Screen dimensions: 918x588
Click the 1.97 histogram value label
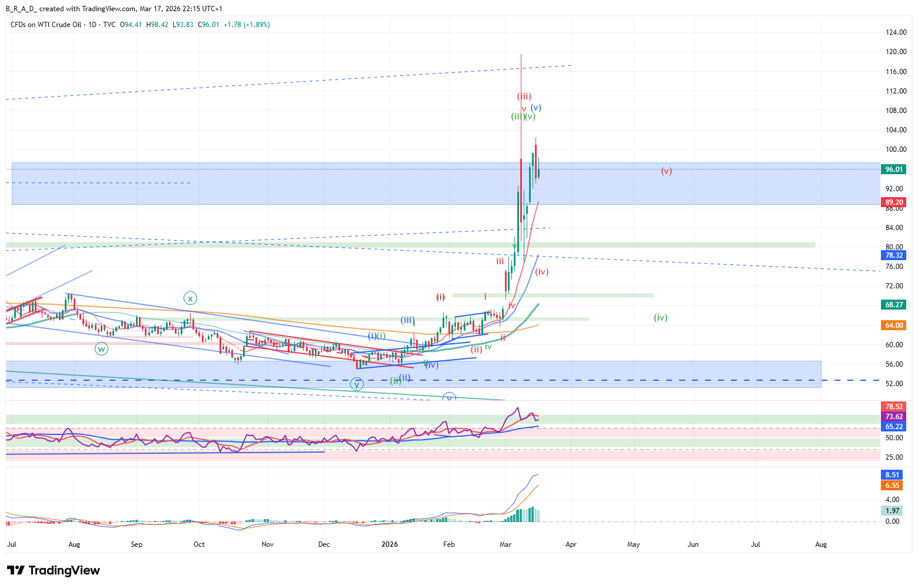click(x=892, y=511)
